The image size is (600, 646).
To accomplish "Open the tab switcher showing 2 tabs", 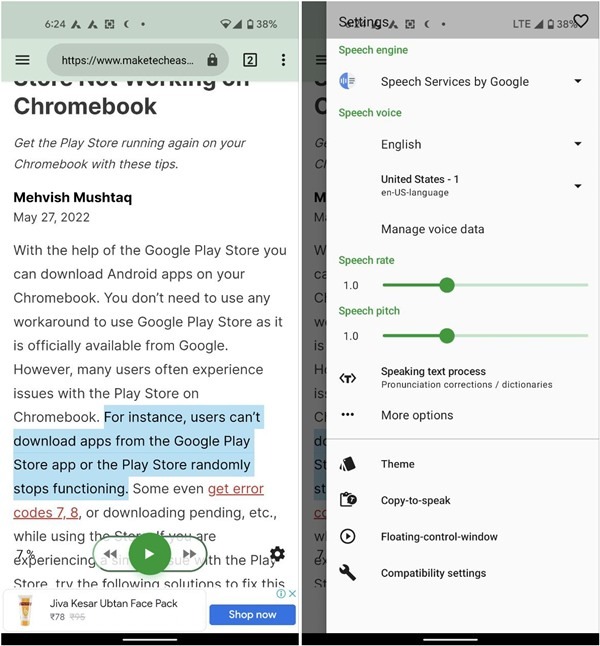I will click(250, 60).
